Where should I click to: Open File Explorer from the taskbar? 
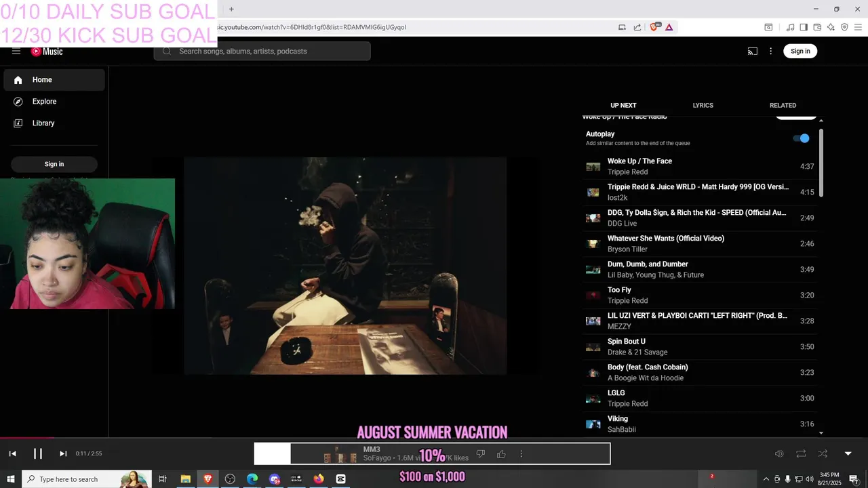point(185,479)
